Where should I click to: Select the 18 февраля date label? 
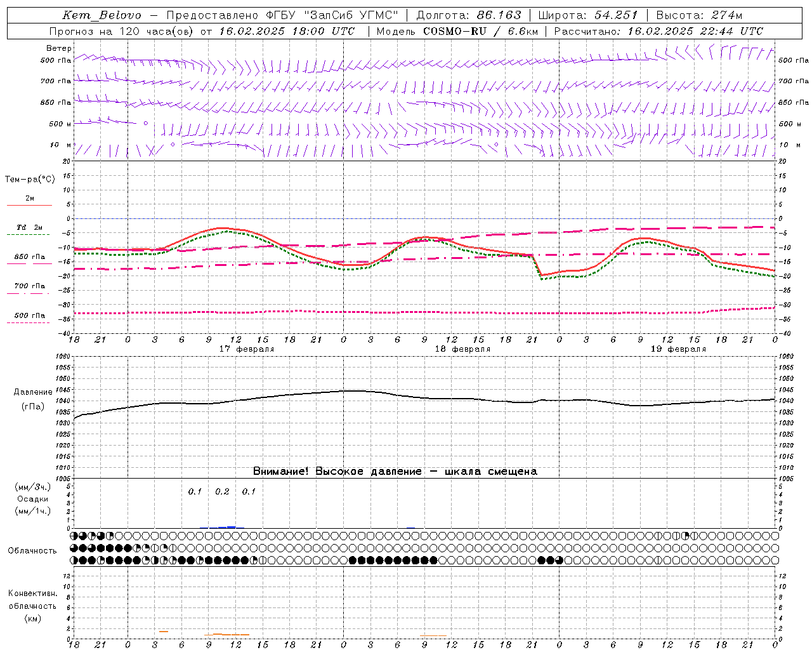[462, 349]
